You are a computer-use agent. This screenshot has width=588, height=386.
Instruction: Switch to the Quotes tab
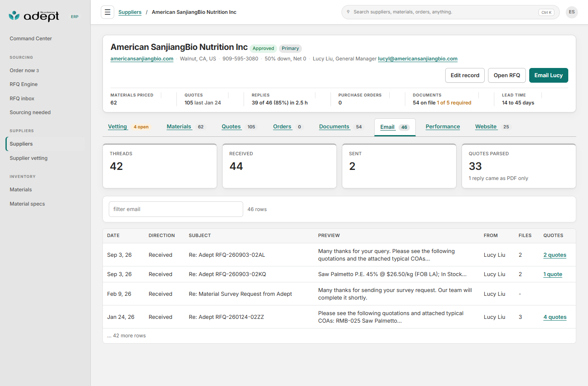tap(239, 127)
